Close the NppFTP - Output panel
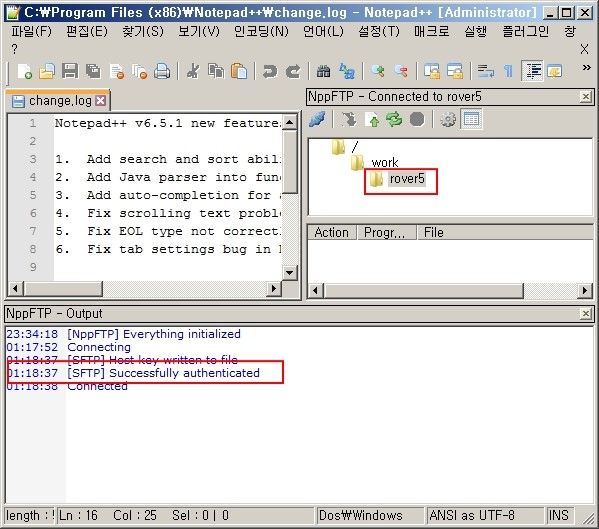The width and height of the screenshot is (599, 529). 586,314
